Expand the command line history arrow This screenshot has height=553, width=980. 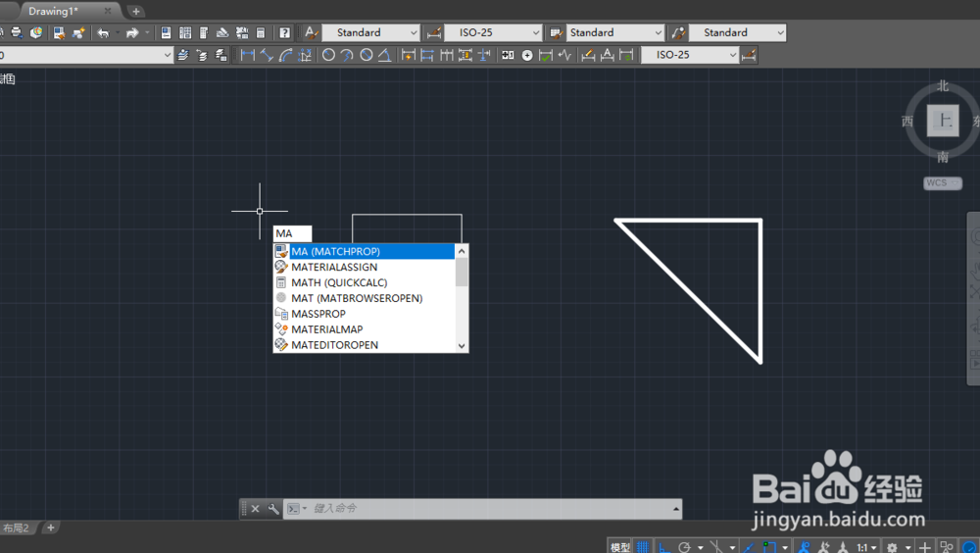tap(675, 509)
